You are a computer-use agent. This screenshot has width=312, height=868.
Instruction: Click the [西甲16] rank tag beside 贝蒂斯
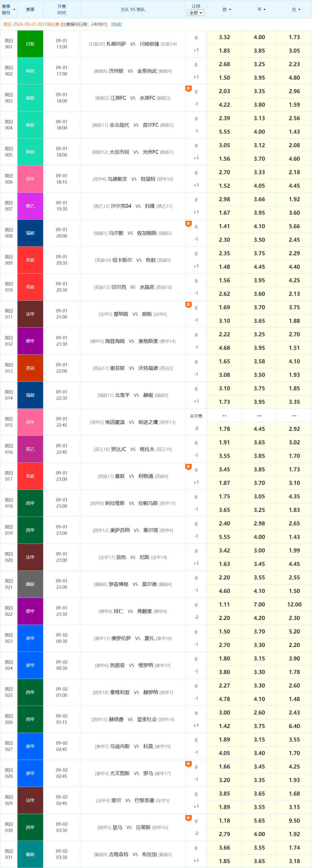tap(160, 828)
